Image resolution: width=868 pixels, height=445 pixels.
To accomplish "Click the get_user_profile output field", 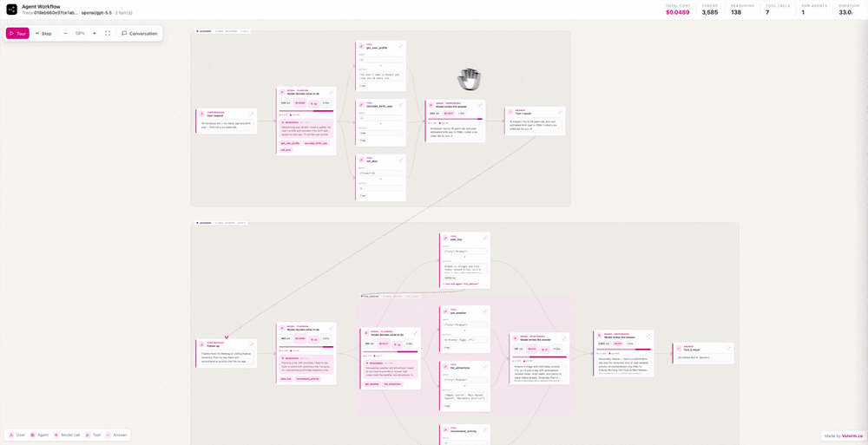I will 381,75.
